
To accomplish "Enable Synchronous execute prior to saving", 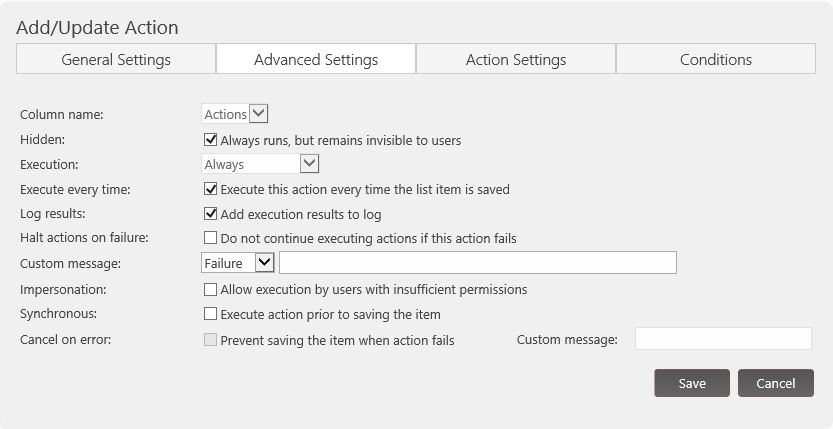I will pos(210,314).
